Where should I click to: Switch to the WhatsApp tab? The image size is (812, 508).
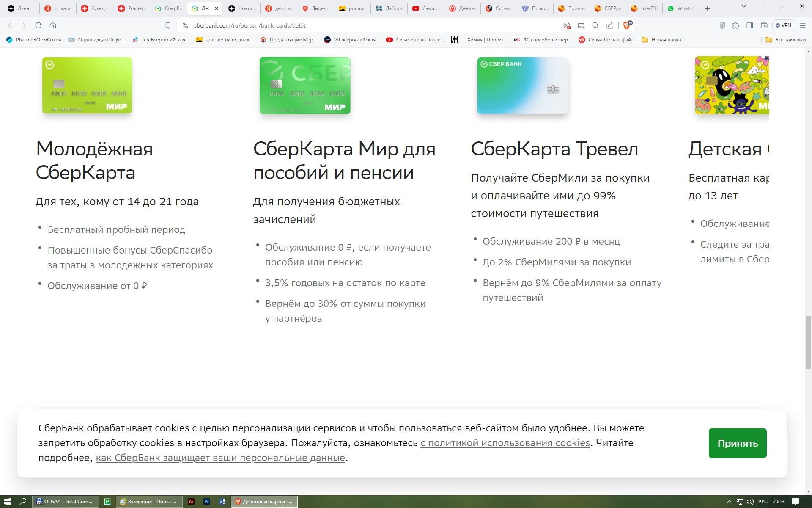(681, 8)
